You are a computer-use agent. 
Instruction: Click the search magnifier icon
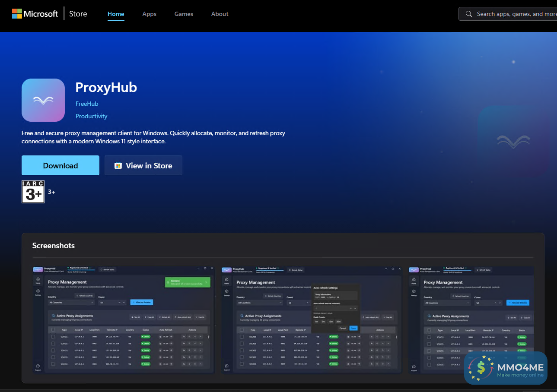pyautogui.click(x=469, y=14)
